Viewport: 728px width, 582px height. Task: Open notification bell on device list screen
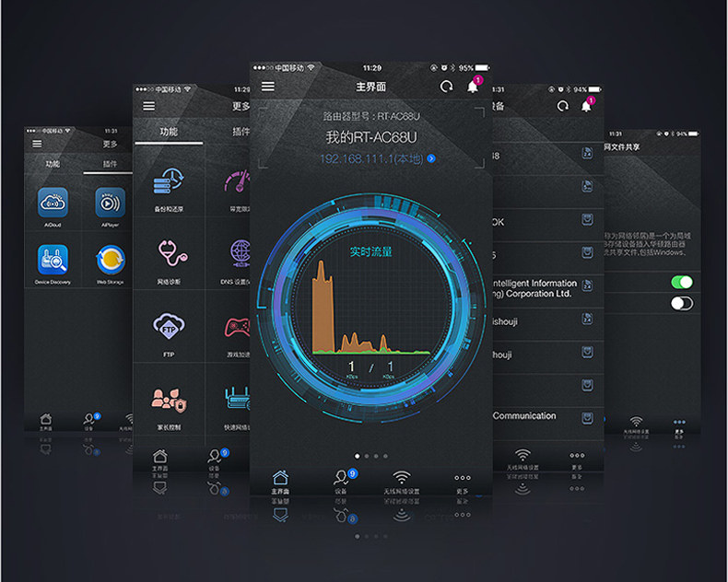[587, 105]
